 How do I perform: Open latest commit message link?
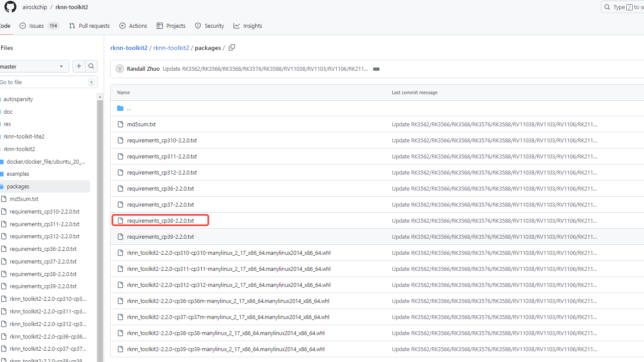pos(265,69)
